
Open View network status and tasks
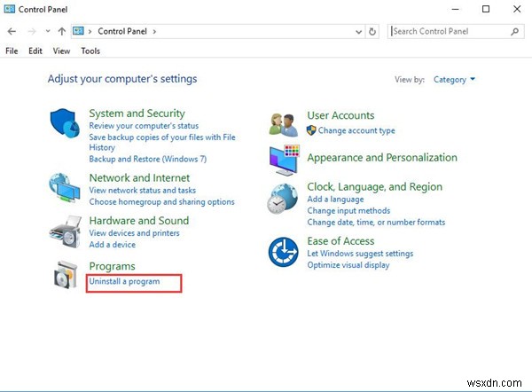pos(142,191)
